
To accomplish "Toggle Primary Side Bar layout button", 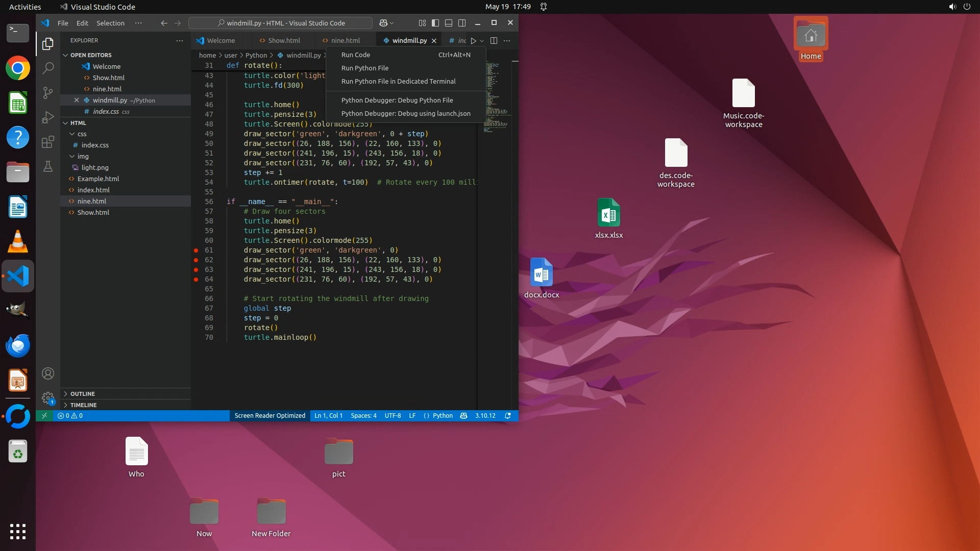I will pyautogui.click(x=435, y=23).
